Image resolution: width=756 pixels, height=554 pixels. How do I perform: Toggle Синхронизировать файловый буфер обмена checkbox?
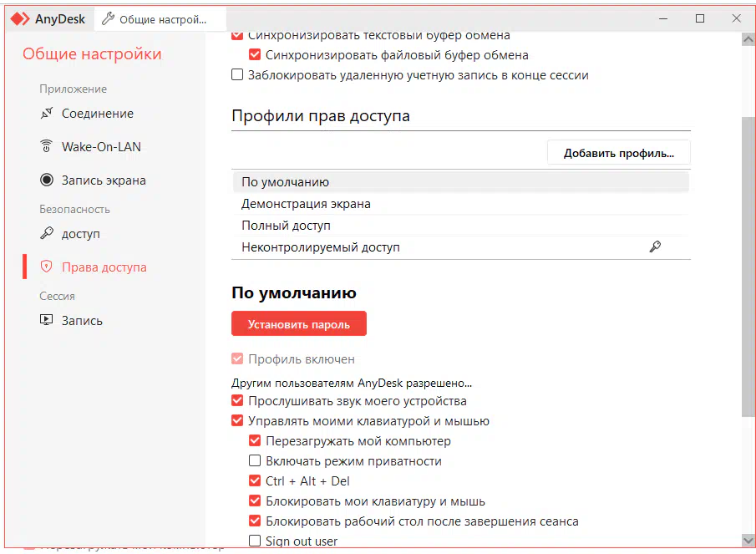tap(255, 55)
